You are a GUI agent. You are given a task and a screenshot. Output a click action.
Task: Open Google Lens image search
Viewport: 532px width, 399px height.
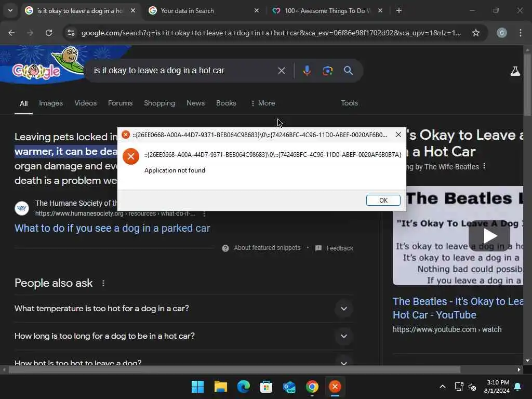[327, 71]
